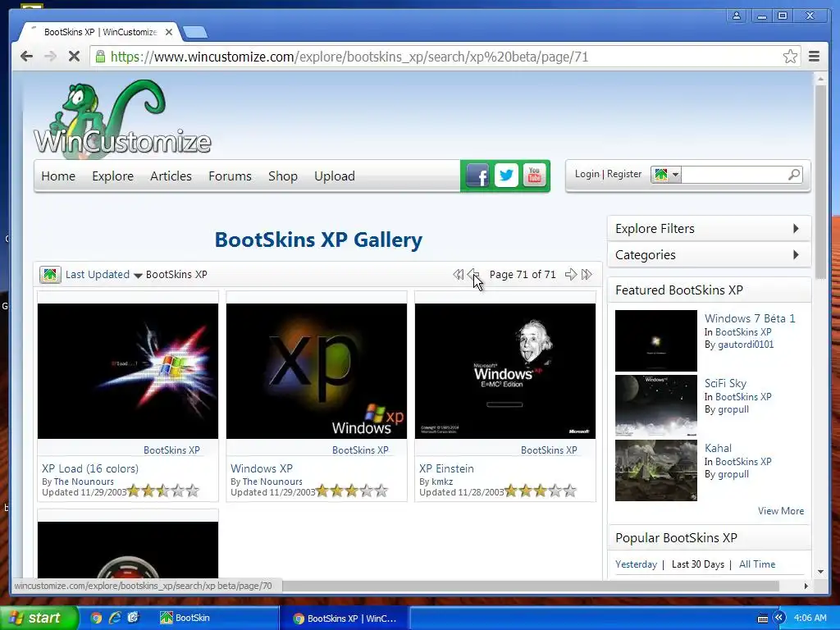
Task: Open the WinCustomize Facebook page icon
Action: tap(477, 176)
